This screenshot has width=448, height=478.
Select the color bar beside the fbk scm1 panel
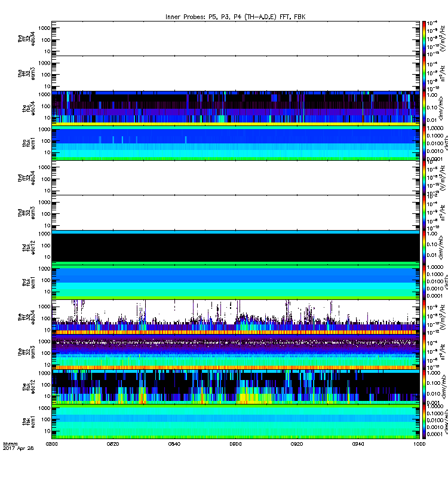pyautogui.click(x=424, y=422)
